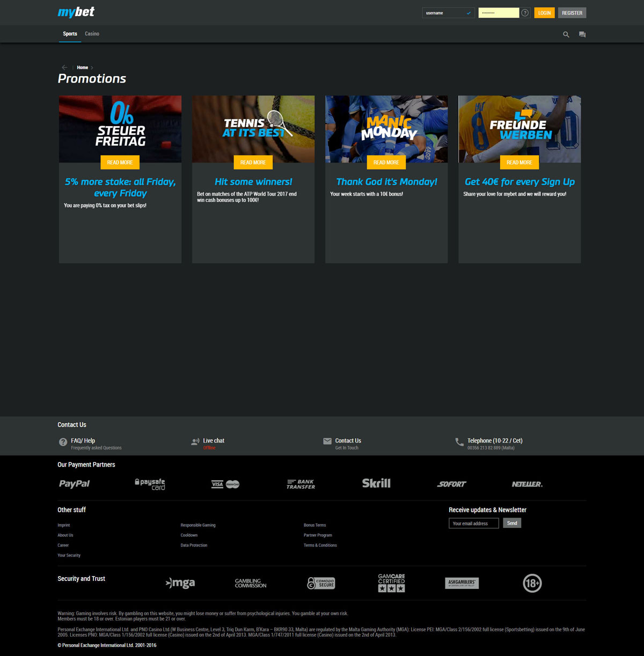The width and height of the screenshot is (644, 656).
Task: Click the Sofort payment logo
Action: coord(451,484)
